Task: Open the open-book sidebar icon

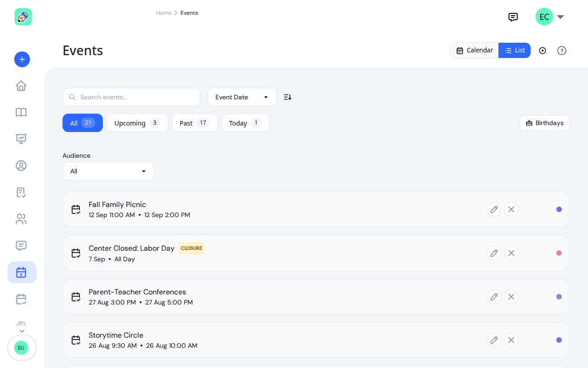Action: pyautogui.click(x=21, y=112)
